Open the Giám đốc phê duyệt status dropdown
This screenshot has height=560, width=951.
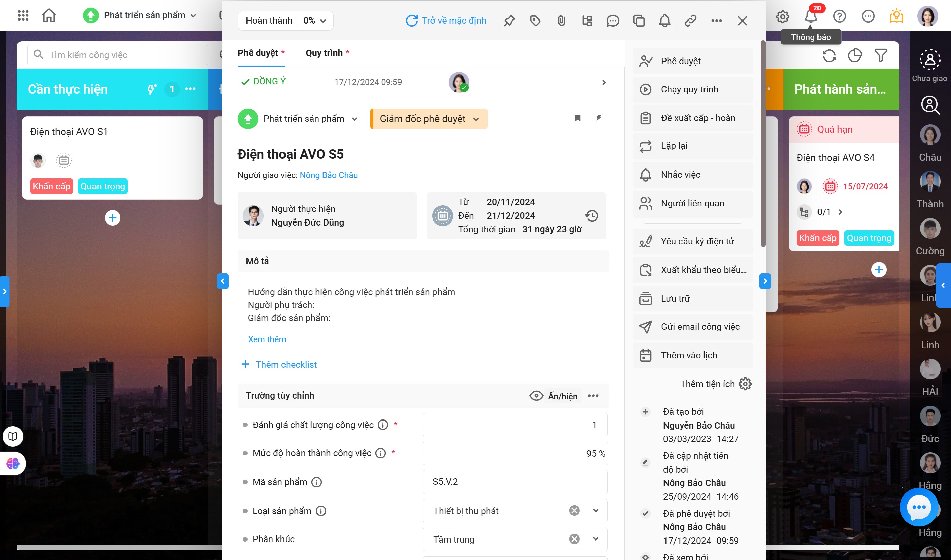coord(429,119)
